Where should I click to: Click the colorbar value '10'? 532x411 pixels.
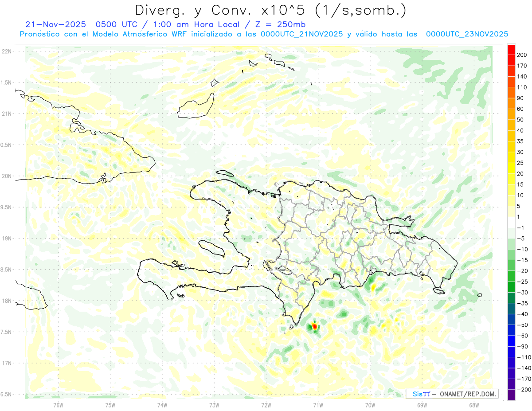tap(520, 196)
